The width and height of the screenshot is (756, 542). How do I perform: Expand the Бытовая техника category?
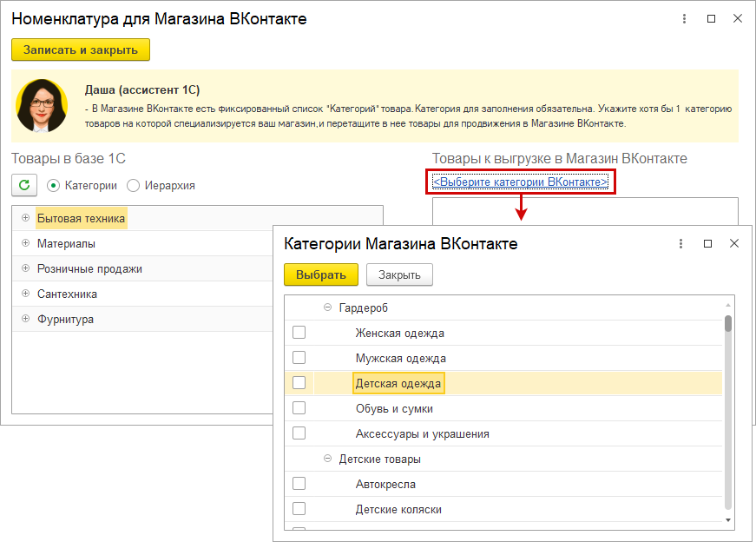coord(25,218)
